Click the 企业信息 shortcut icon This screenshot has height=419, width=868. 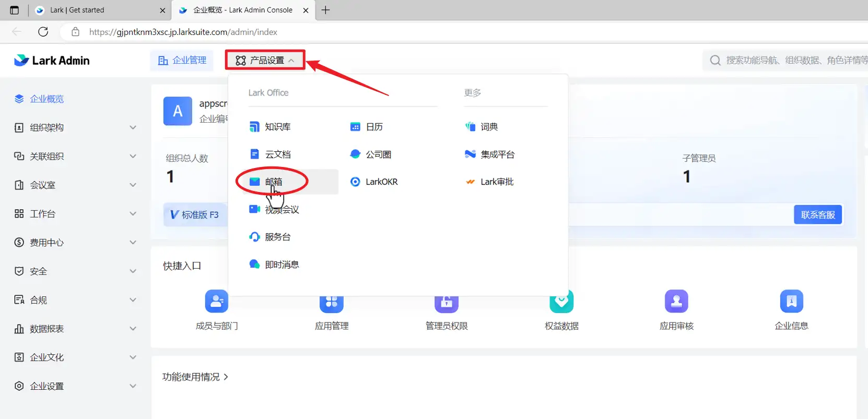coord(791,301)
